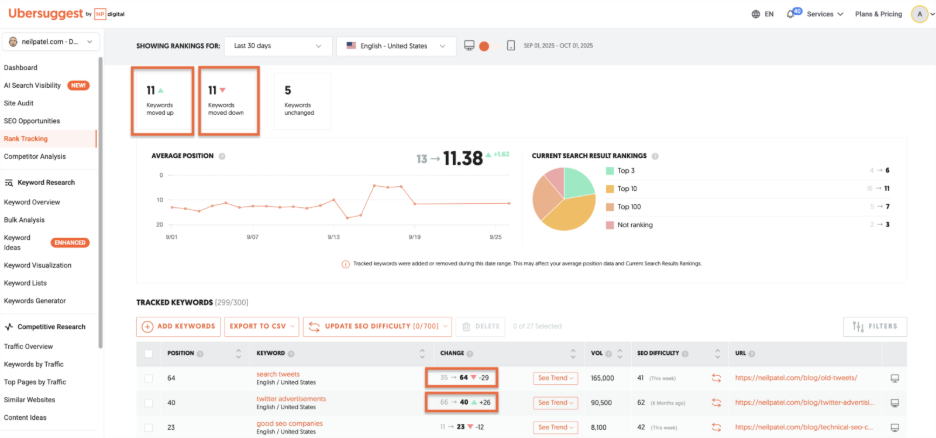Open Bulk Analysis in sidebar
This screenshot has height=438, width=936.
pyautogui.click(x=24, y=220)
